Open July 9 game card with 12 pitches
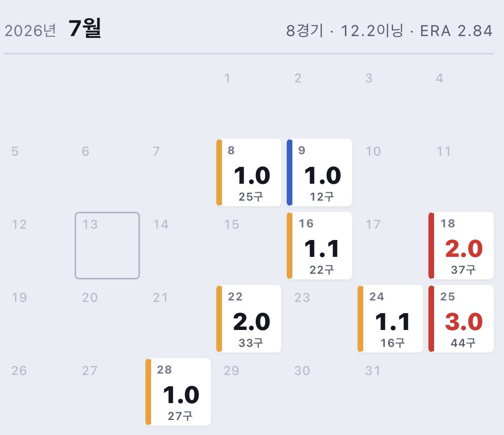The image size is (504, 435). [320, 172]
